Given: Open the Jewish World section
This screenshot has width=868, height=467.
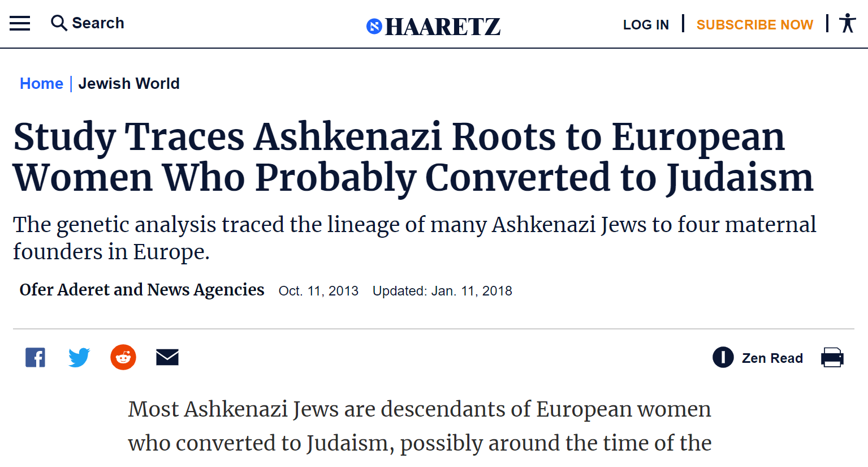Looking at the screenshot, I should pos(129,84).
